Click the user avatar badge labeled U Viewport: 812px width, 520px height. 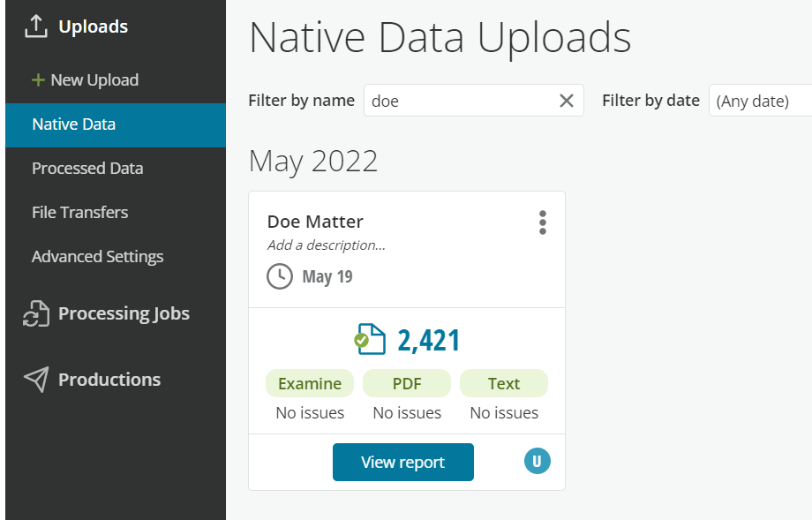pyautogui.click(x=537, y=461)
